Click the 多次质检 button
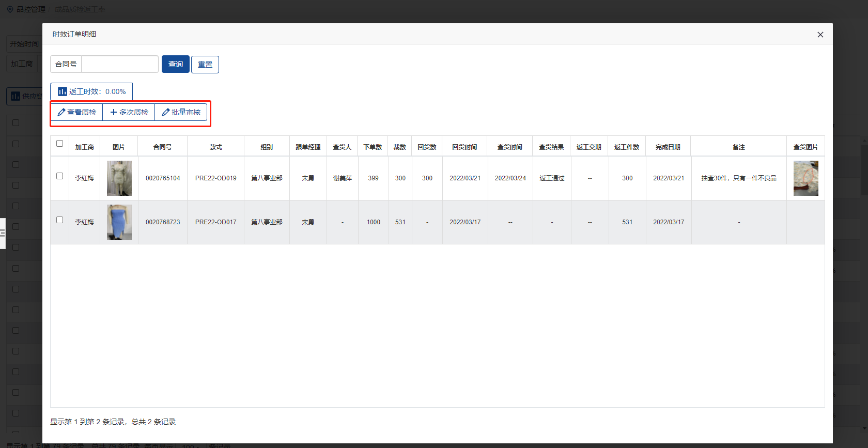The image size is (868, 448). (129, 112)
